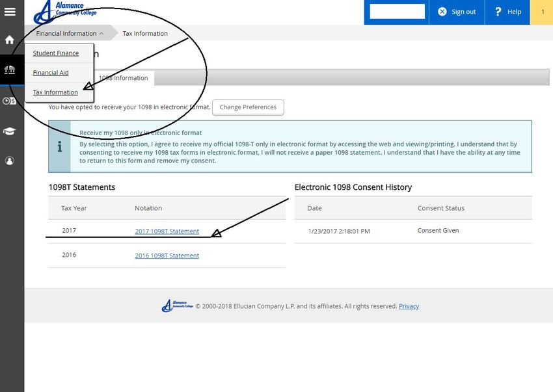Click the 2016 tax year cell
This screenshot has height=392, width=553.
tap(69, 255)
